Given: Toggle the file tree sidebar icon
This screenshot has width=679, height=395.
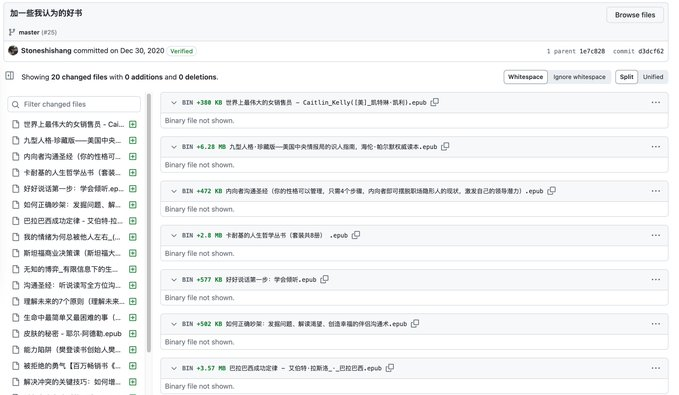Looking at the screenshot, I should tap(10, 76).
